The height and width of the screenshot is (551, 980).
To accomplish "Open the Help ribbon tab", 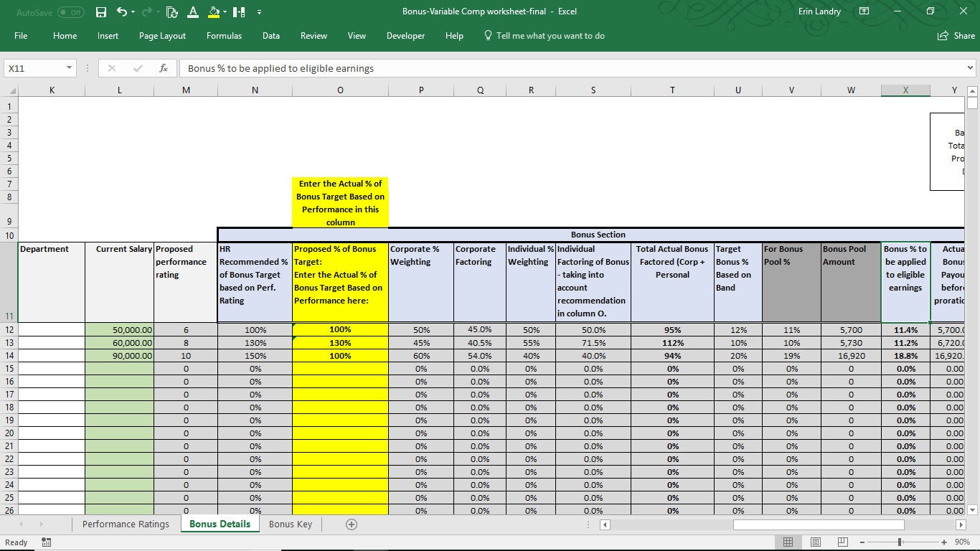I will tap(454, 35).
